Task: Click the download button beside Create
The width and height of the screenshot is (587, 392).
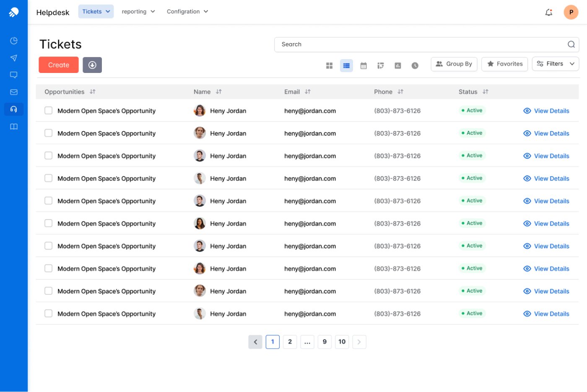Action: tap(92, 65)
